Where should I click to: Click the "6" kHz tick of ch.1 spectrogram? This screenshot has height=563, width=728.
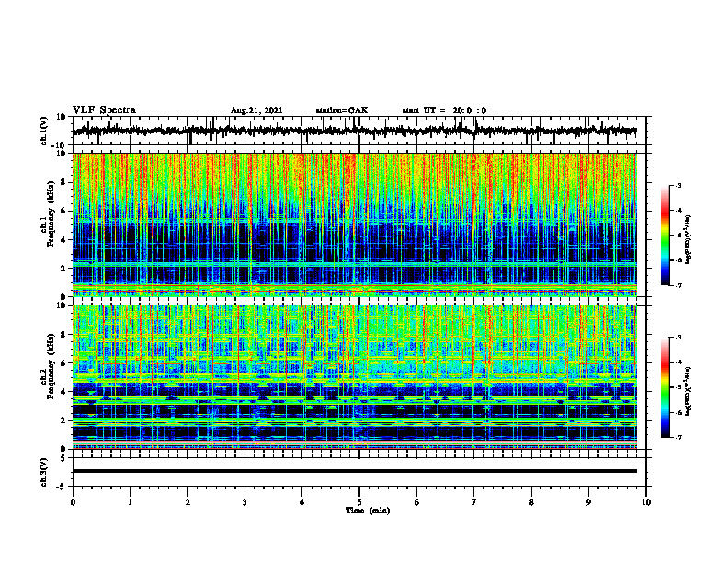click(x=64, y=211)
